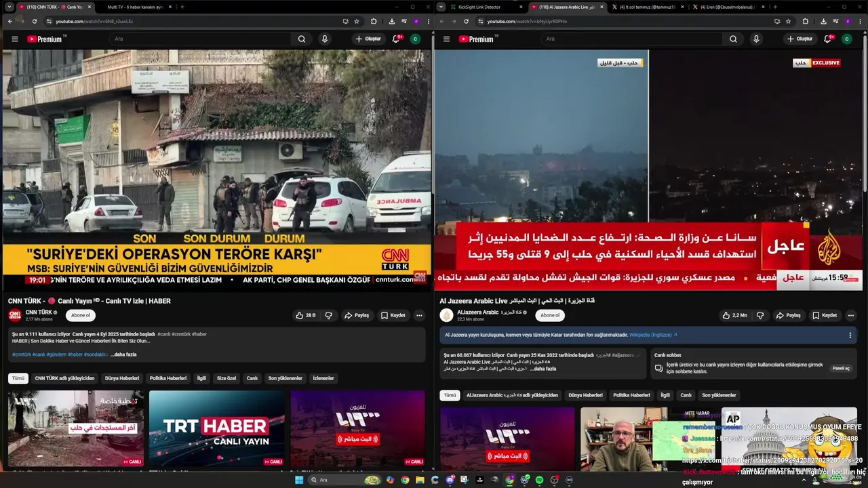Reload the page in the right browser window
The height and width of the screenshot is (488, 868).
pyautogui.click(x=465, y=21)
